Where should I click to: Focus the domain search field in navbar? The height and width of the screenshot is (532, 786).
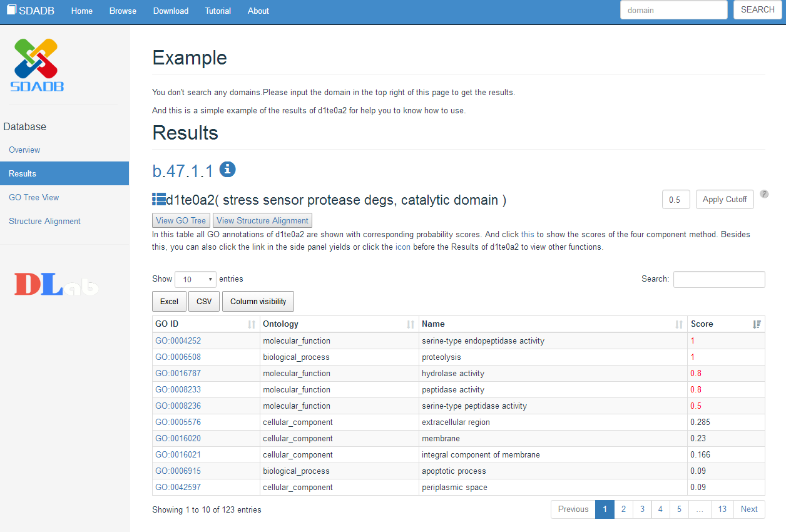tap(674, 10)
